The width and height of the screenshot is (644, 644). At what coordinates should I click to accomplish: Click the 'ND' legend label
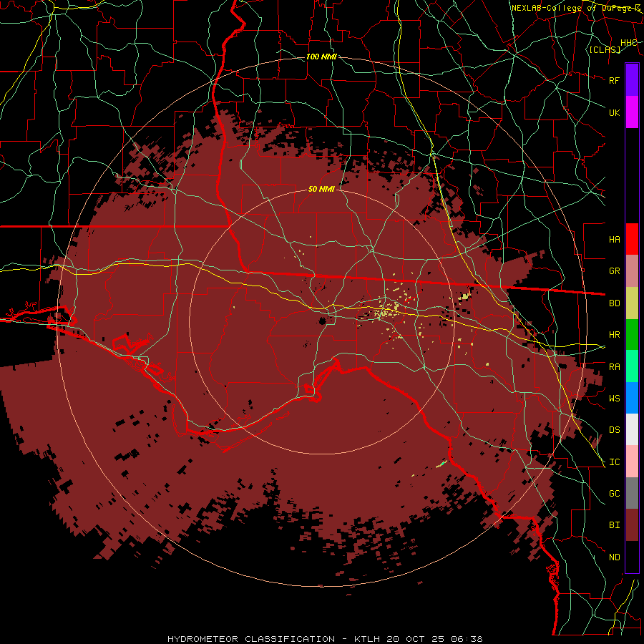click(614, 557)
